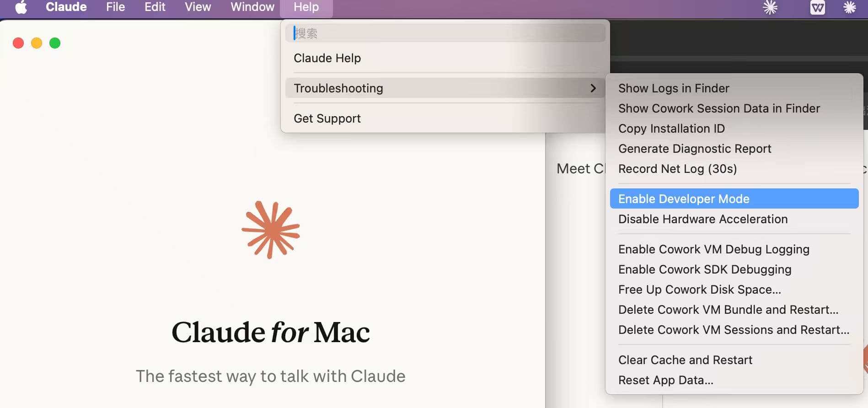Close the Help menu from menu bar
Viewport: 868px width, 408px height.
[306, 7]
